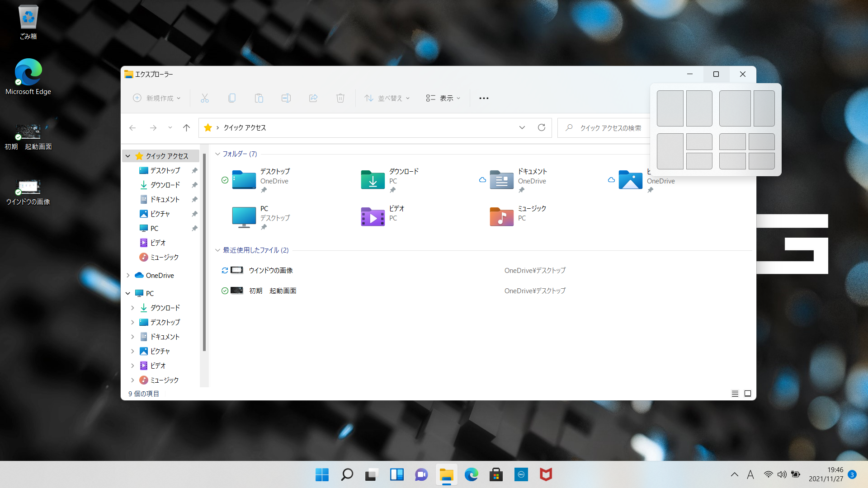
Task: Open notification center badge 3
Action: [x=852, y=474]
